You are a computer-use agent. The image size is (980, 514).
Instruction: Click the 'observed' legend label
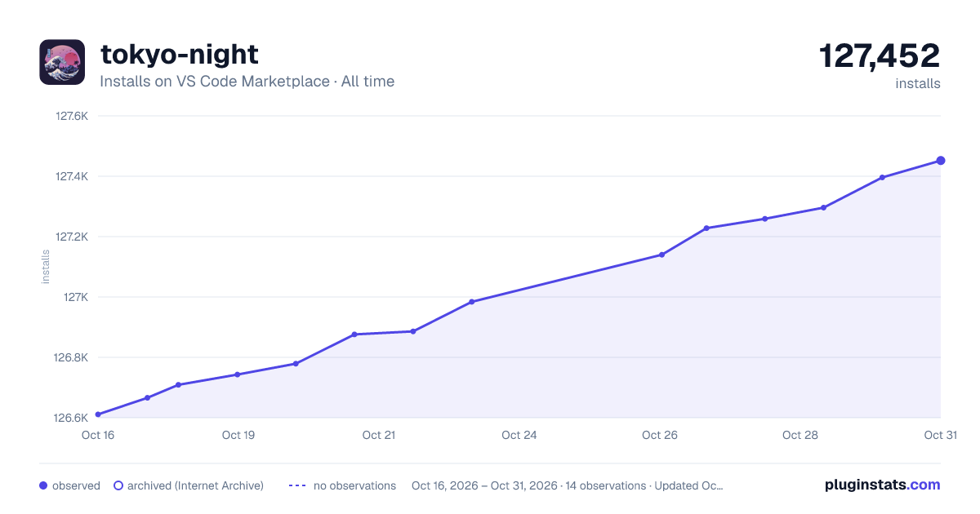point(76,485)
